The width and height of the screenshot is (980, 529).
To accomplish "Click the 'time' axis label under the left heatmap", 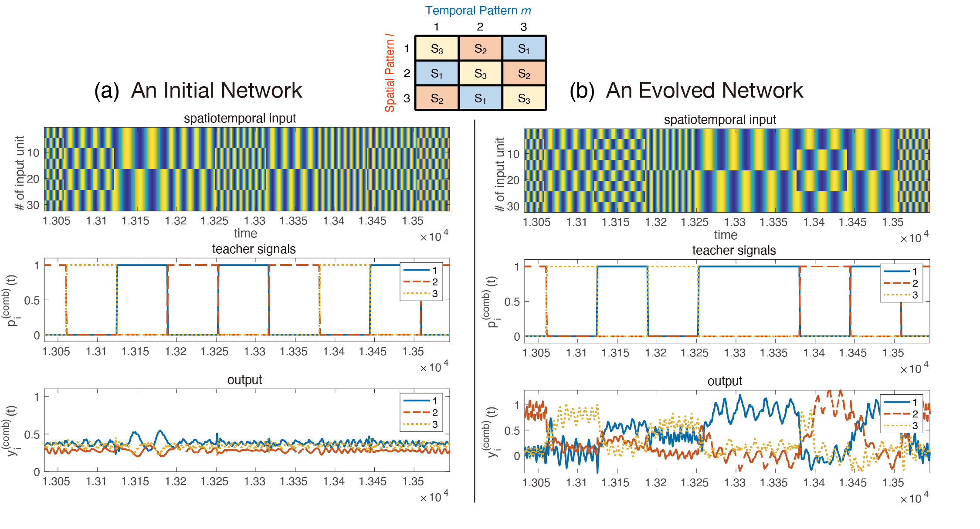I will tap(245, 234).
